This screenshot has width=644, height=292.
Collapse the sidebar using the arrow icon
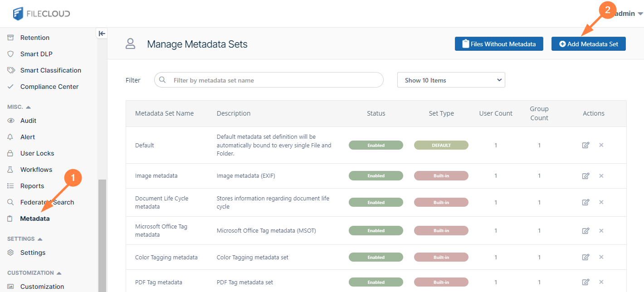tap(102, 34)
